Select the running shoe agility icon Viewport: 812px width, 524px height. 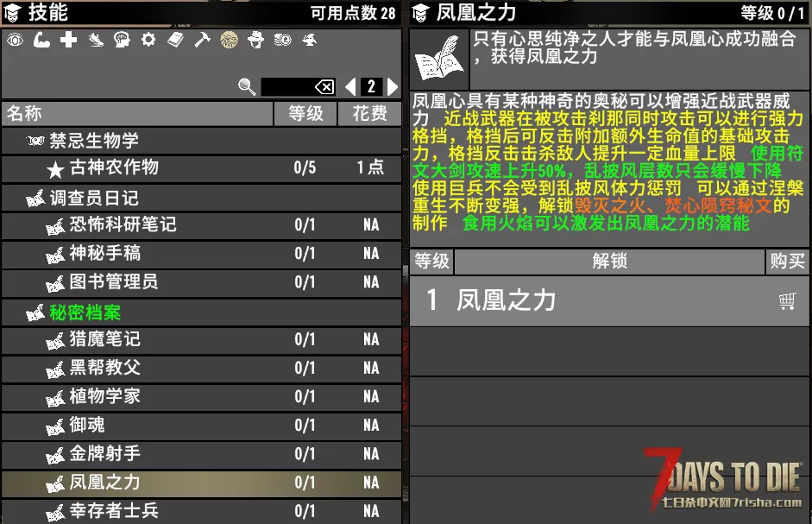click(x=96, y=40)
